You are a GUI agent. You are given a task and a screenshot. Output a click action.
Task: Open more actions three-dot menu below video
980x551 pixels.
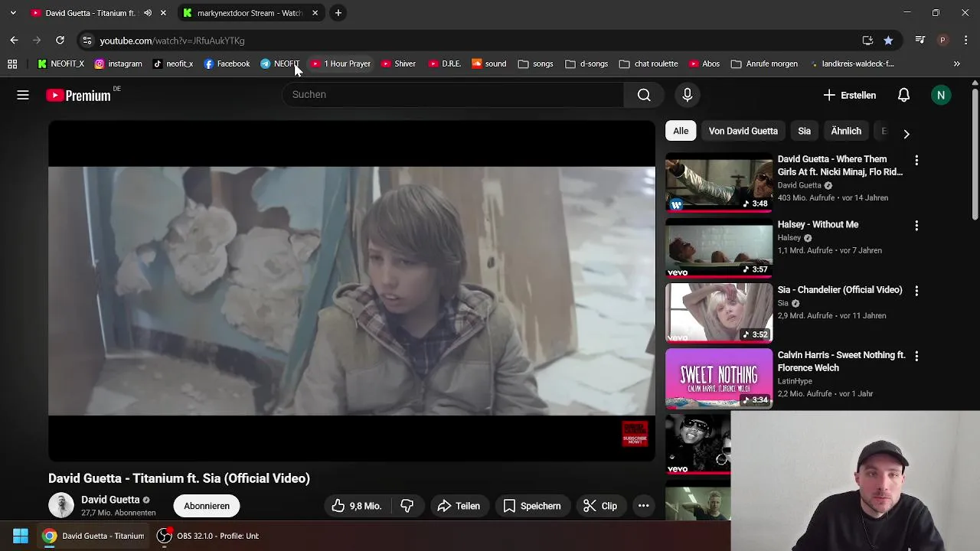tap(644, 506)
